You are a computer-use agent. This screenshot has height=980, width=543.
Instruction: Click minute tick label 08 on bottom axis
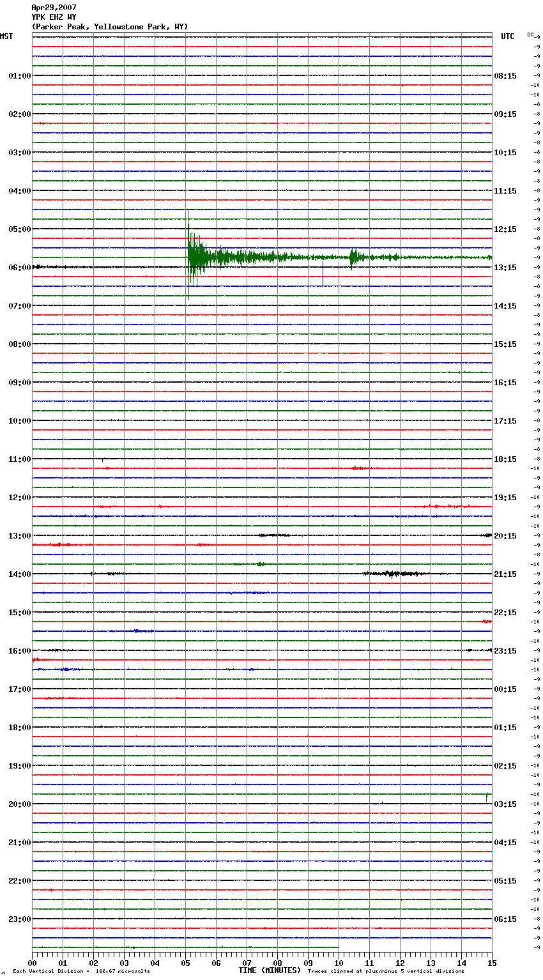pyautogui.click(x=277, y=963)
